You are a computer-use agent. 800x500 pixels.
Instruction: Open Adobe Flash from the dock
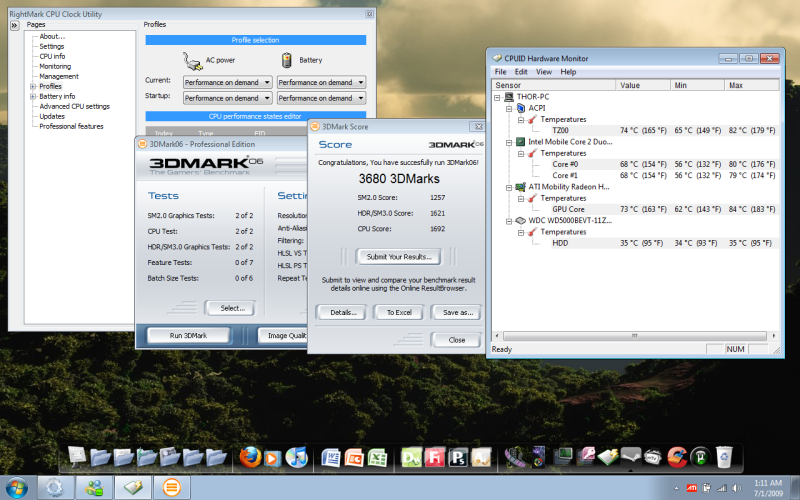435,458
